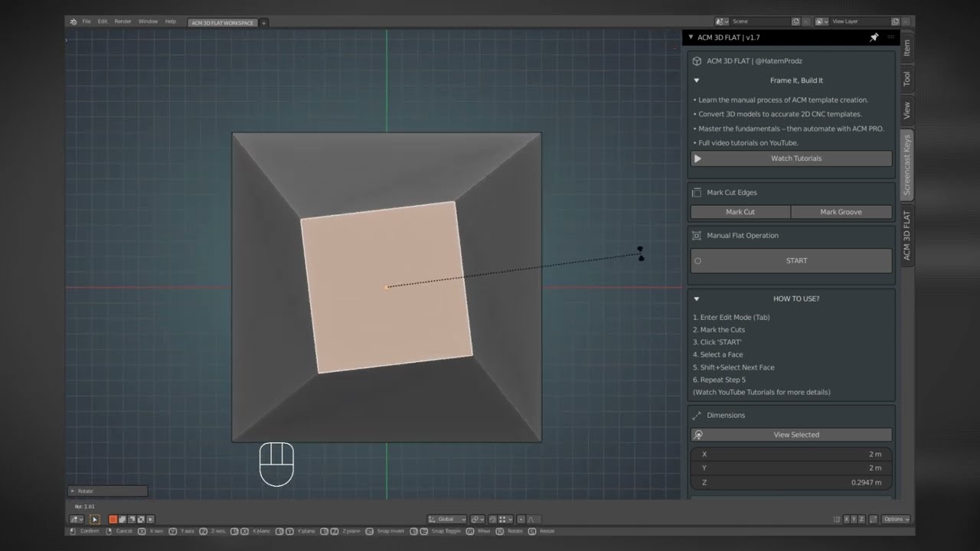The height and width of the screenshot is (551, 980).
Task: Open the Window menu
Action: click(x=148, y=21)
